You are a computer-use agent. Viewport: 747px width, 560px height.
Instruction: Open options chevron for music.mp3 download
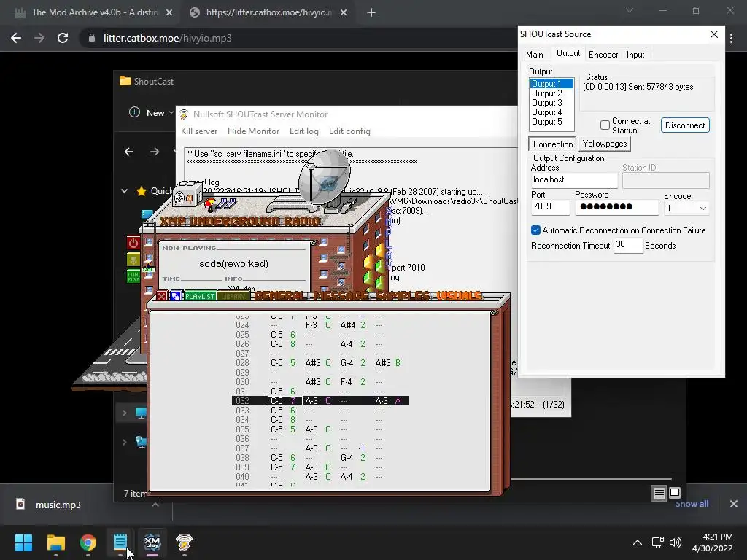(155, 505)
